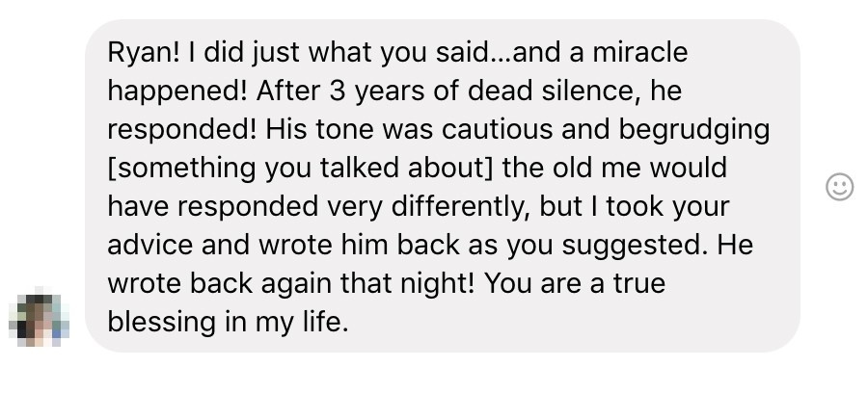Click the word 'begrudging' in the message

[694, 130]
